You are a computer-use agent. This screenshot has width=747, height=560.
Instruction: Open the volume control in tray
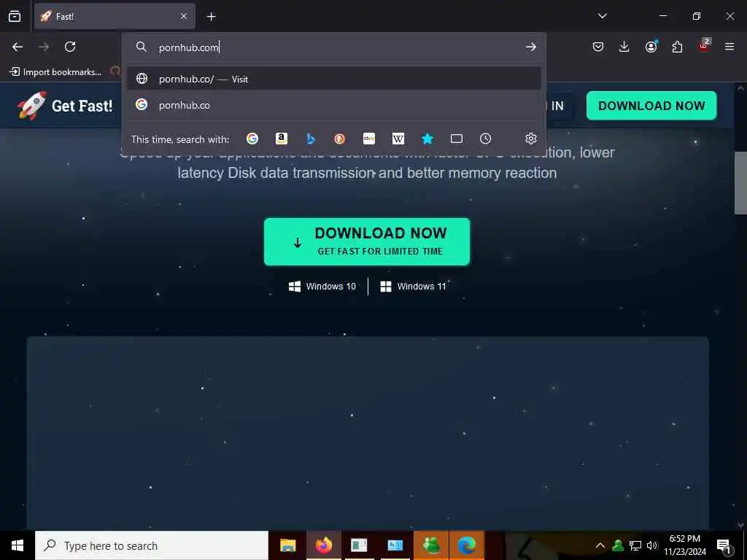[652, 545]
